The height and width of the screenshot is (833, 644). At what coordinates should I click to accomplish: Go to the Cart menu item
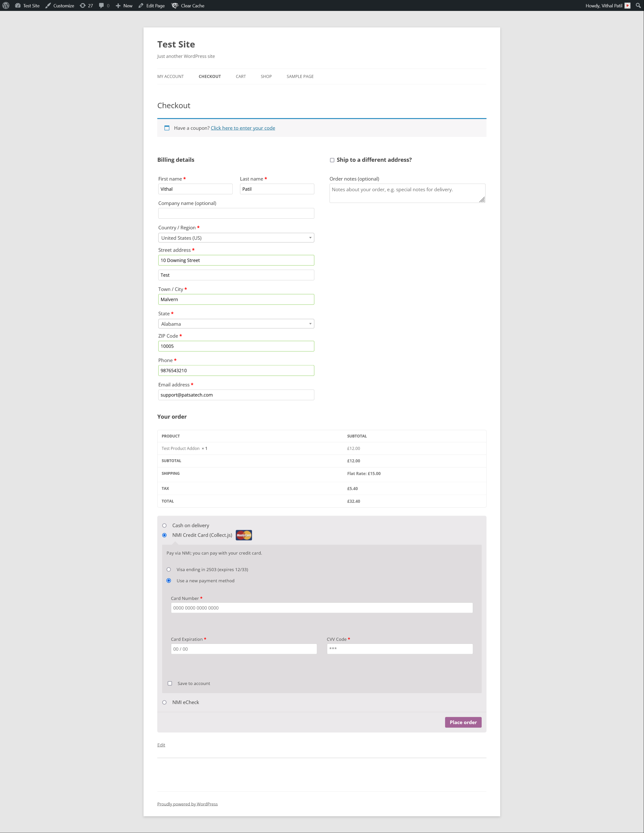[240, 77]
